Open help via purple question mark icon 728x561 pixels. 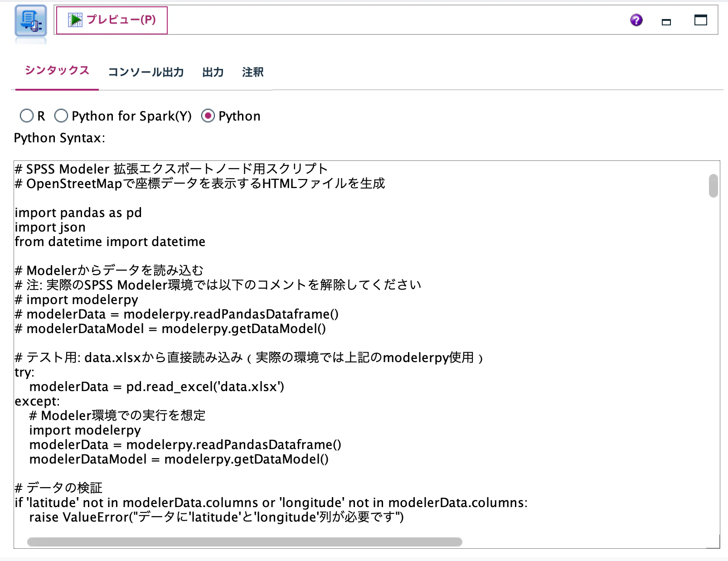coord(636,20)
